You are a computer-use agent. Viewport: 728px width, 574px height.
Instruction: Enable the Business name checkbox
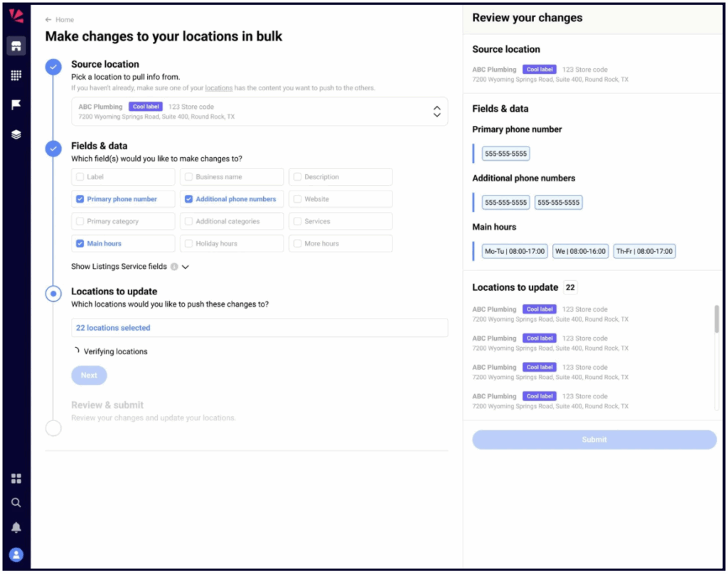click(x=188, y=177)
